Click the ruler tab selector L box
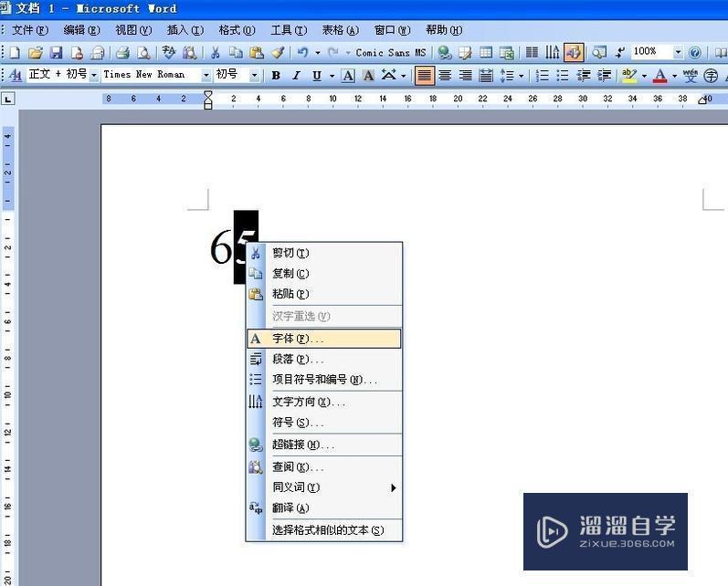The height and width of the screenshot is (586, 728). point(8,99)
